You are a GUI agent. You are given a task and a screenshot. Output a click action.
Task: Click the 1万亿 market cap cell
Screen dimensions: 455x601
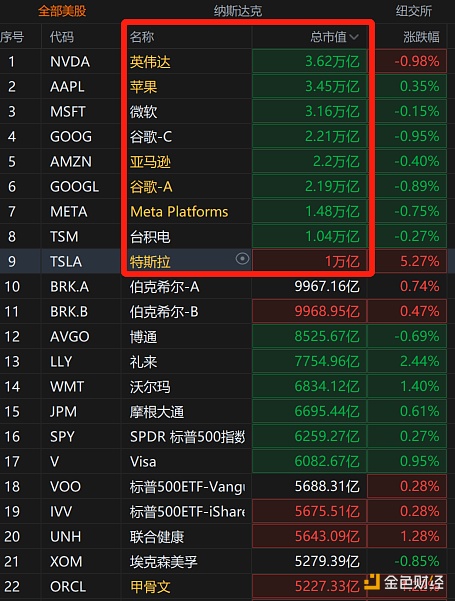309,261
